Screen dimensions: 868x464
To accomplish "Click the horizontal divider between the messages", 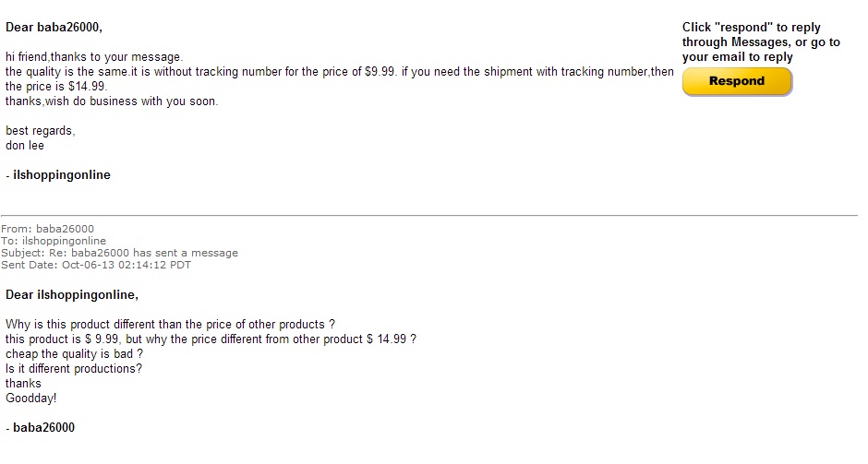I will (x=429, y=215).
